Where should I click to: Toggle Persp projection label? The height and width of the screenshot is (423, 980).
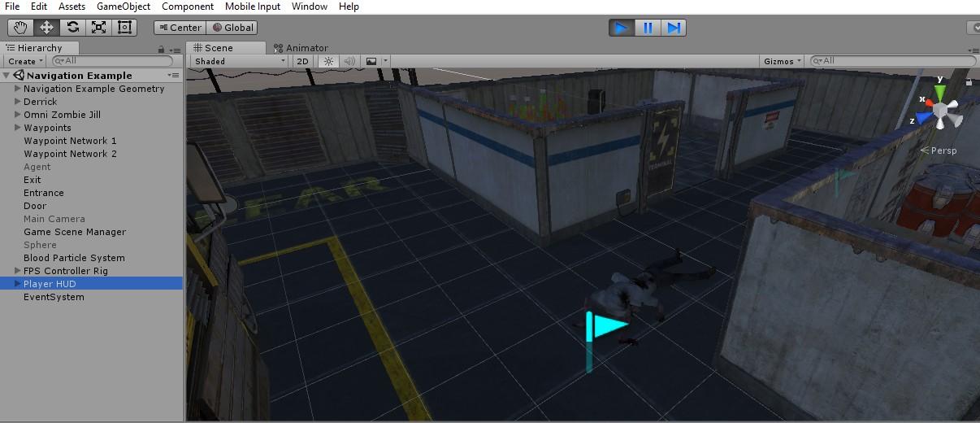[939, 150]
